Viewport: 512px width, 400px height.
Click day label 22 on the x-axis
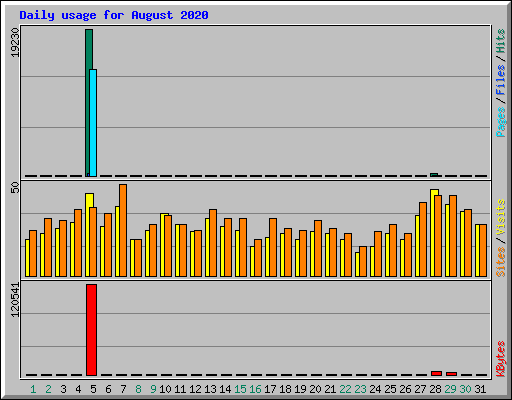click(345, 389)
